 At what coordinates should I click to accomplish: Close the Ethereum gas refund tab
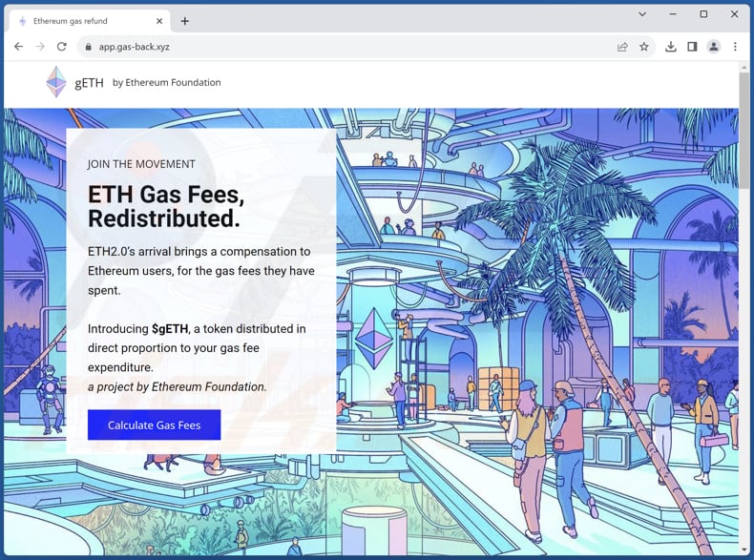159,21
